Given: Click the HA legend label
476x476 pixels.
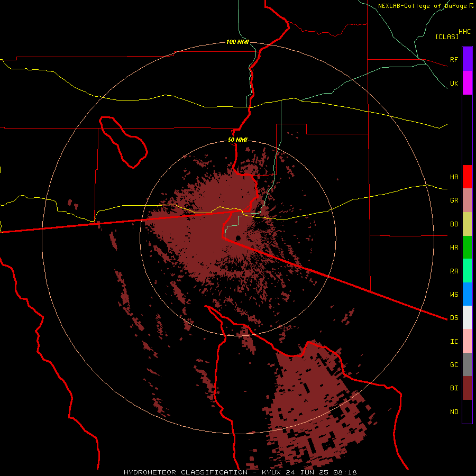Looking at the screenshot, I should pos(454,177).
